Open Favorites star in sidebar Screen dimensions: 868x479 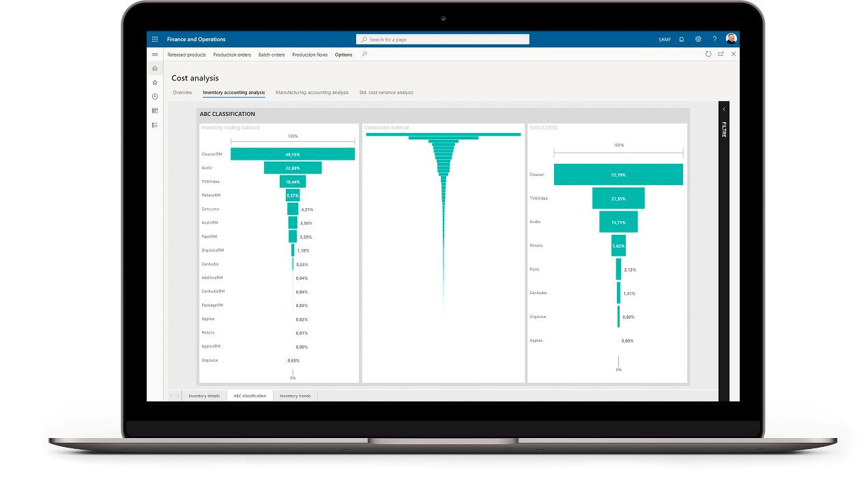tap(155, 83)
